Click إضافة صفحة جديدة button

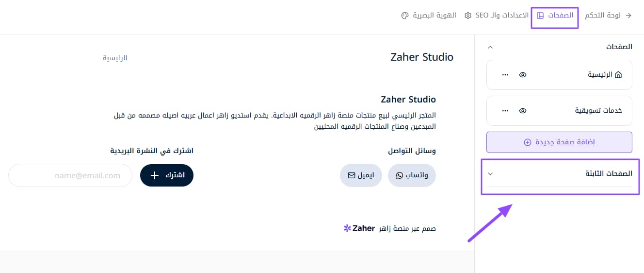[x=559, y=142]
